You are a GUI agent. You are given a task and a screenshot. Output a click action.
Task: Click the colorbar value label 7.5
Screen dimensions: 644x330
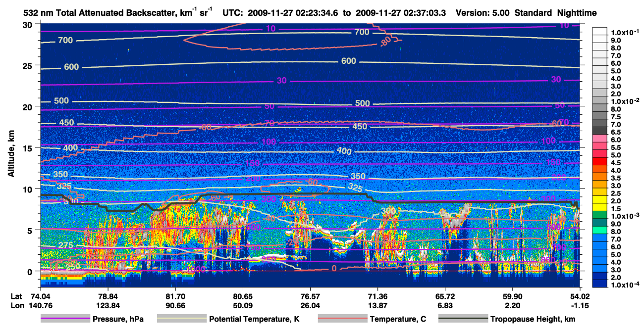(x=616, y=117)
